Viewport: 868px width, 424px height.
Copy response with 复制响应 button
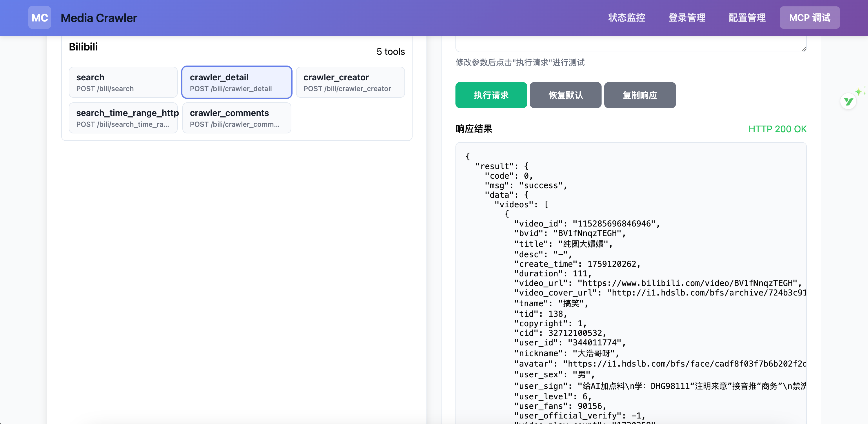point(640,95)
